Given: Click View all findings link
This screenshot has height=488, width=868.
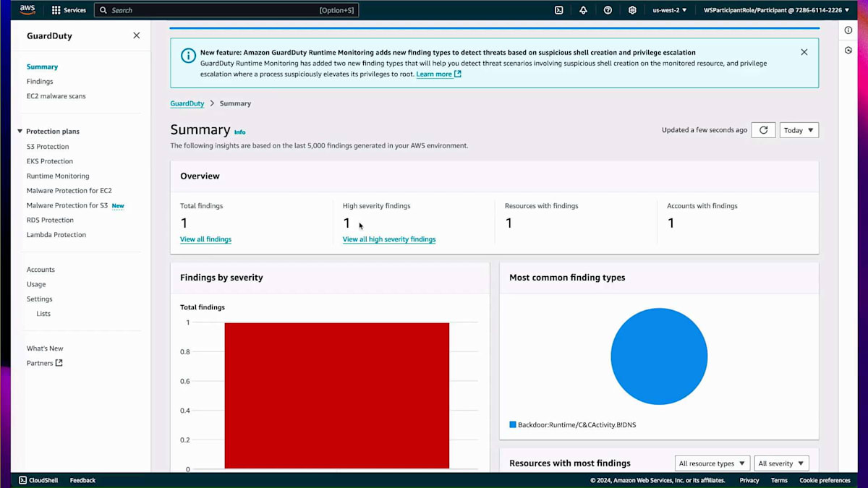Looking at the screenshot, I should pyautogui.click(x=205, y=239).
